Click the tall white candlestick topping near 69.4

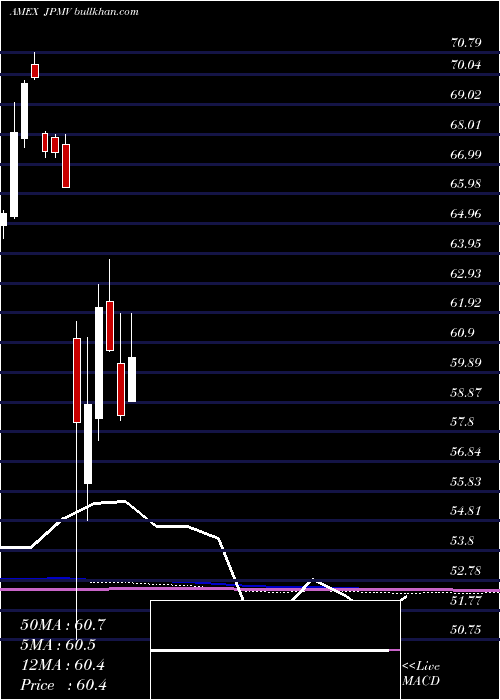click(x=24, y=111)
